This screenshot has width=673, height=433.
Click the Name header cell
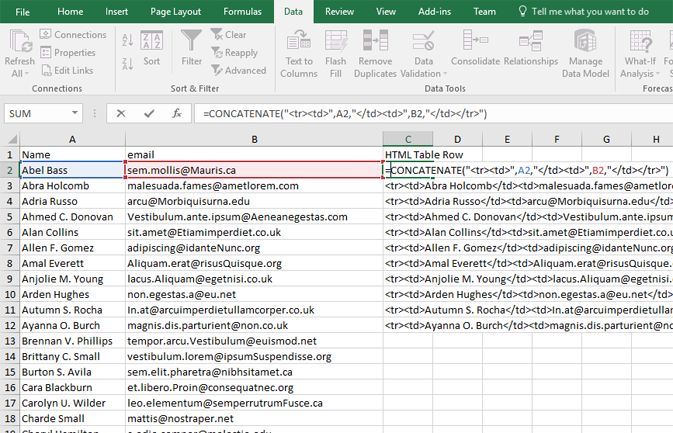pyautogui.click(x=72, y=154)
